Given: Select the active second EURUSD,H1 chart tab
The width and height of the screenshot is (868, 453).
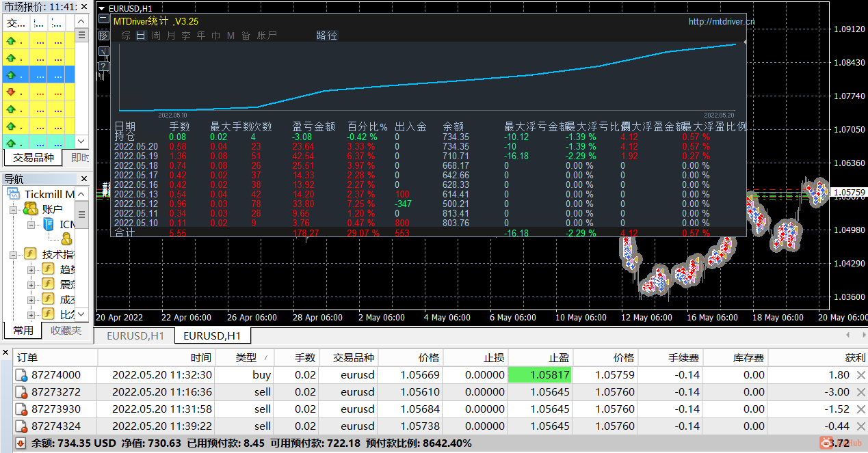Looking at the screenshot, I should click(x=212, y=336).
